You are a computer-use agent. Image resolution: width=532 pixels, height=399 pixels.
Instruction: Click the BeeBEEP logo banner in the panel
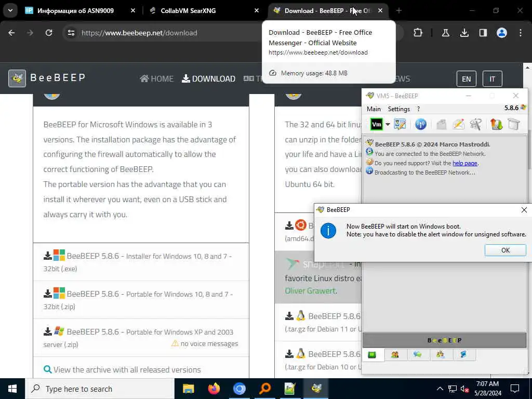tap(445, 340)
